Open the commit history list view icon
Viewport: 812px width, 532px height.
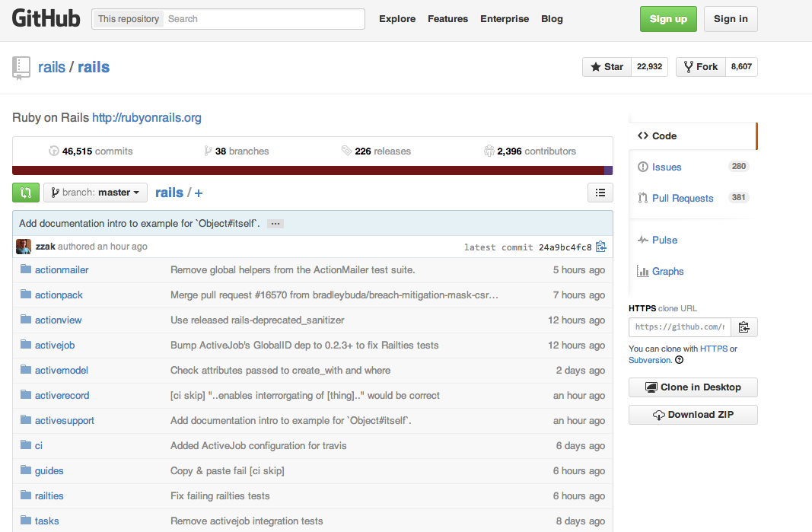[600, 193]
